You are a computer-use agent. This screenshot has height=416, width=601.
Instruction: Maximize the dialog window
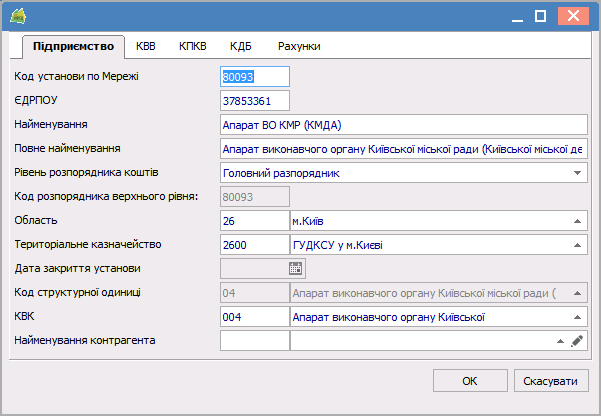pos(541,16)
